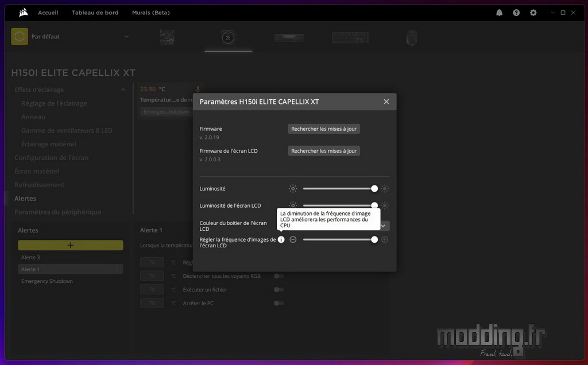
Task: Click the Corsair sails logo
Action: tap(23, 13)
